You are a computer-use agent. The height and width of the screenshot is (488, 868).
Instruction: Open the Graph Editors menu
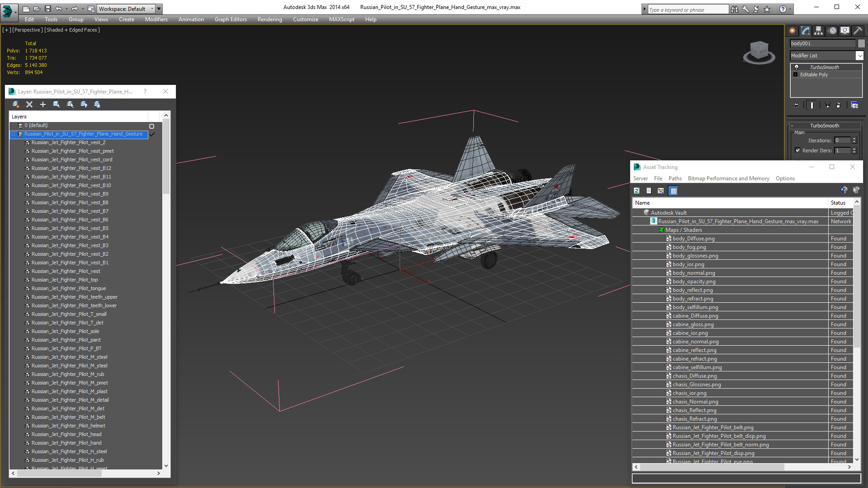tap(231, 19)
